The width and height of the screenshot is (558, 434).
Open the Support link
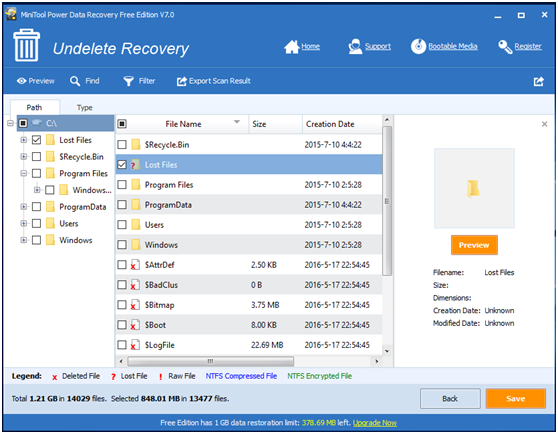click(x=378, y=46)
